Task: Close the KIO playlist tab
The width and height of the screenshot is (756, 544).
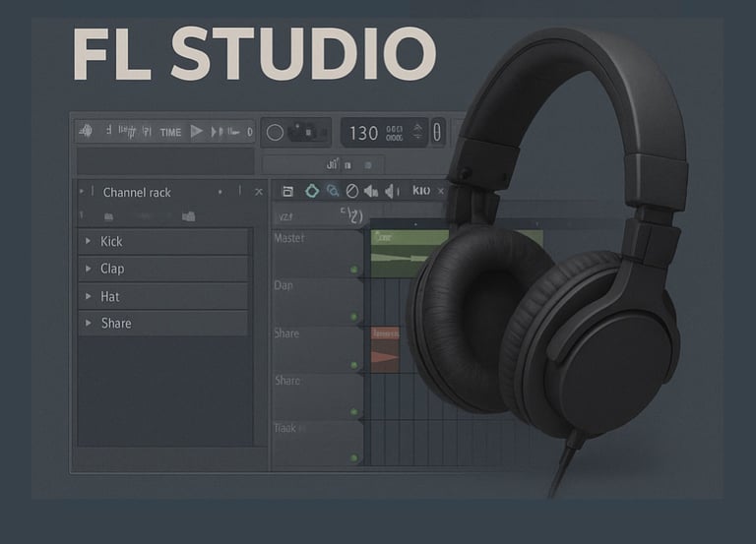Action: coord(440,191)
